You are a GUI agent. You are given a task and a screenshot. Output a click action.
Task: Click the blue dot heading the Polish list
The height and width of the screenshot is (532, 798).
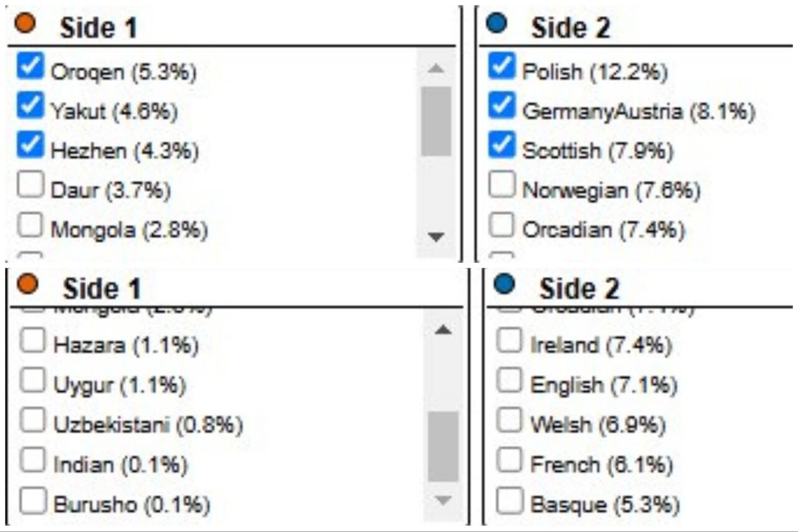497,24
